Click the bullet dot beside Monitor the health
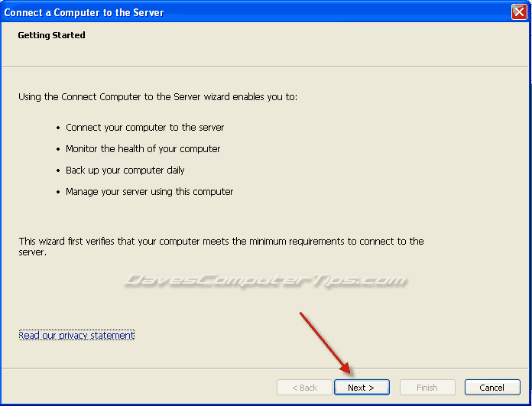The width and height of the screenshot is (532, 406). pyautogui.click(x=58, y=149)
